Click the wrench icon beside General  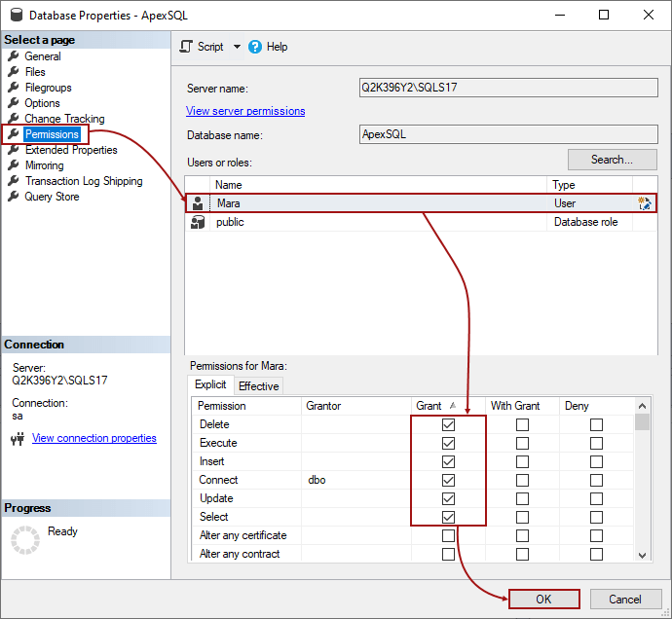coord(14,56)
